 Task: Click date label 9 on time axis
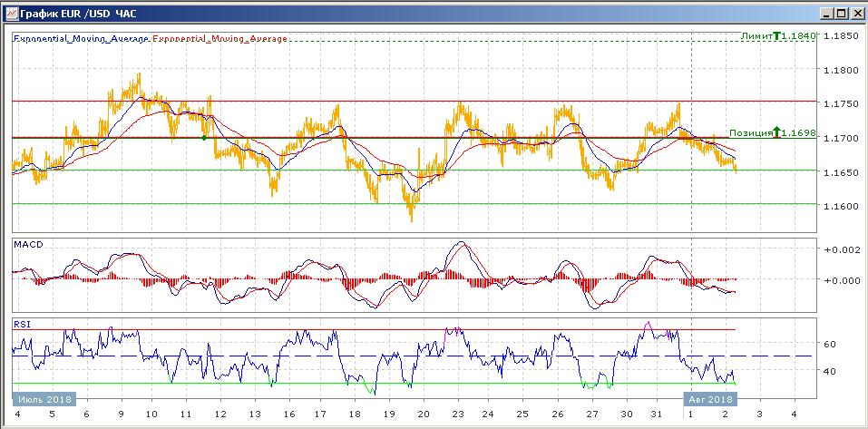(122, 414)
